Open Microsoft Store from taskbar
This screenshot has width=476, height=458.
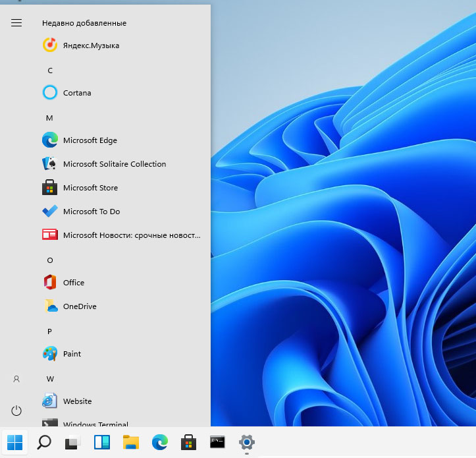(x=188, y=442)
